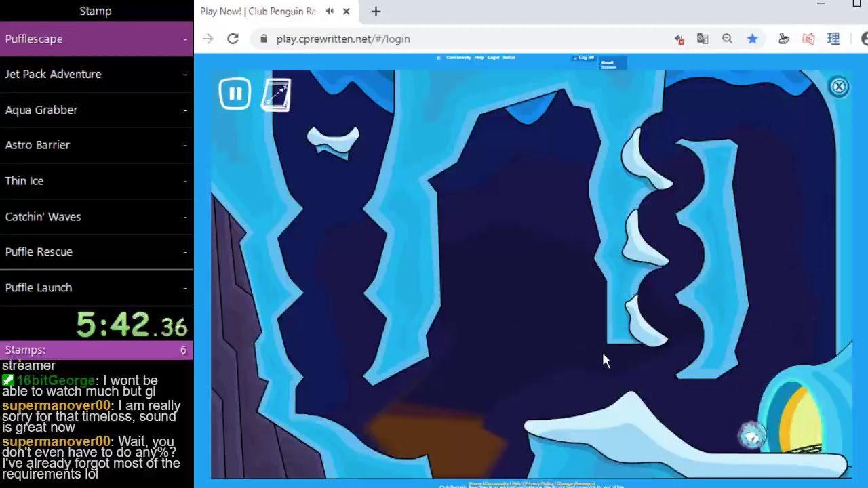The width and height of the screenshot is (868, 488).
Task: Click the zoom magnifier icon in address bar
Action: tap(727, 39)
